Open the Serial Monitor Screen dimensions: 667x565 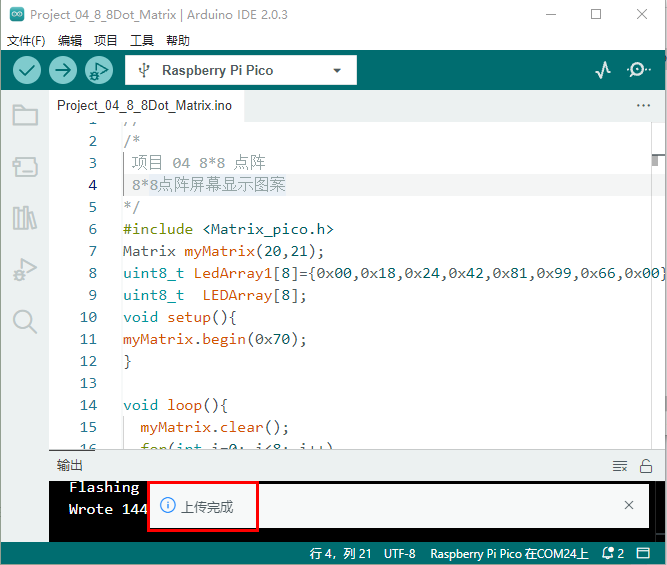point(638,70)
